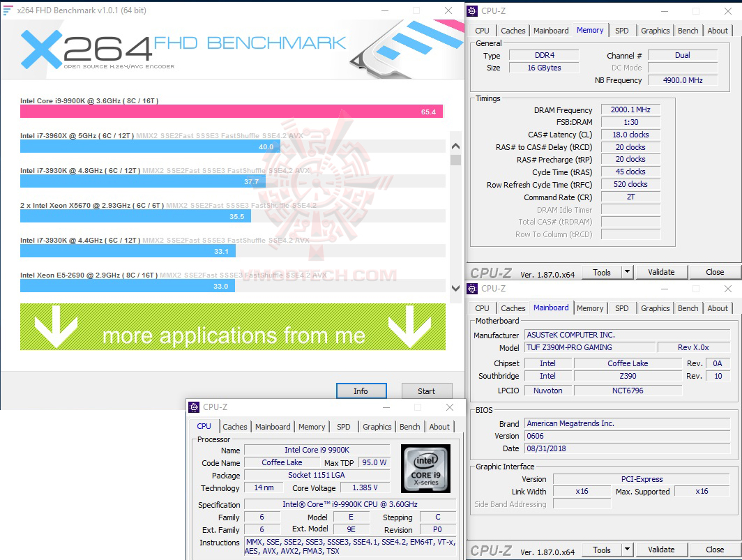Open About tab in bottom CPU-Z window
Viewport: 742px width, 560px height.
point(439,427)
